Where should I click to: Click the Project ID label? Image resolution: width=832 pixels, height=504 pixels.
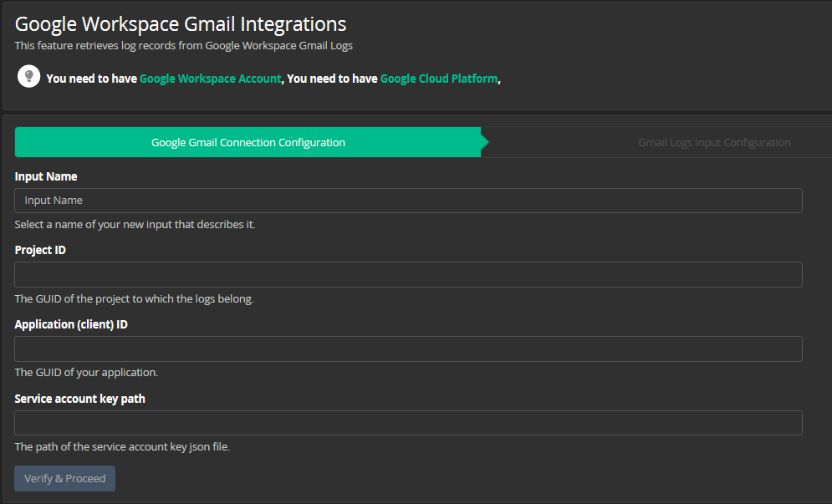click(40, 250)
